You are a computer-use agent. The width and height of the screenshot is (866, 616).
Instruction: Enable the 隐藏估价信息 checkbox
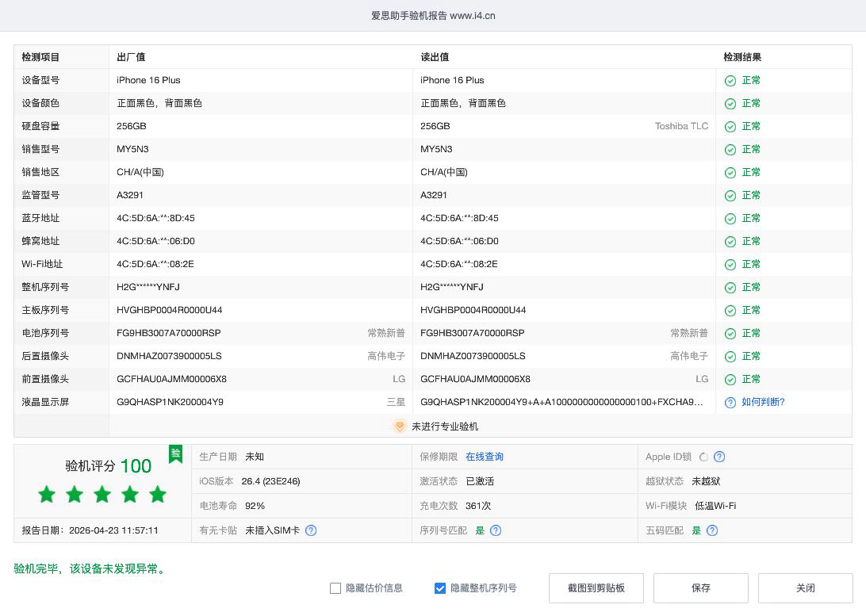coord(335,588)
